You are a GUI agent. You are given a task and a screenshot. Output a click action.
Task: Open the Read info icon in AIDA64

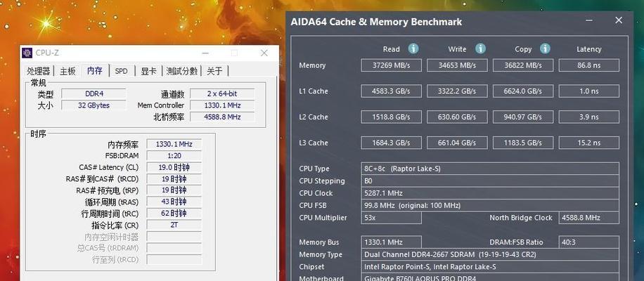pyautogui.click(x=413, y=48)
